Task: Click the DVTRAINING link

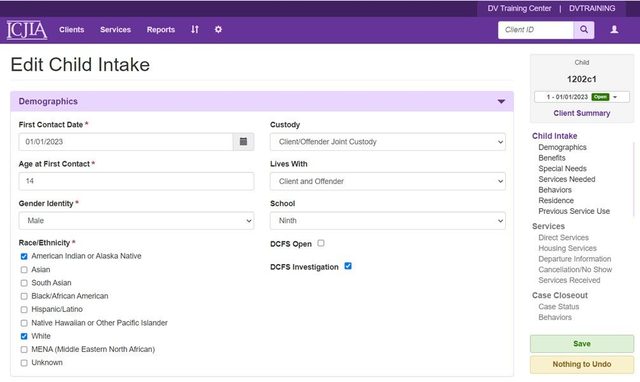Action: click(x=592, y=8)
